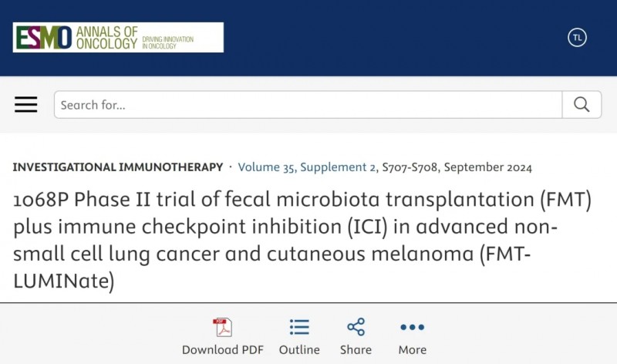Viewport: 617px width, 364px height.
Task: Click the September 2024 publication date
Action: pyautogui.click(x=488, y=167)
